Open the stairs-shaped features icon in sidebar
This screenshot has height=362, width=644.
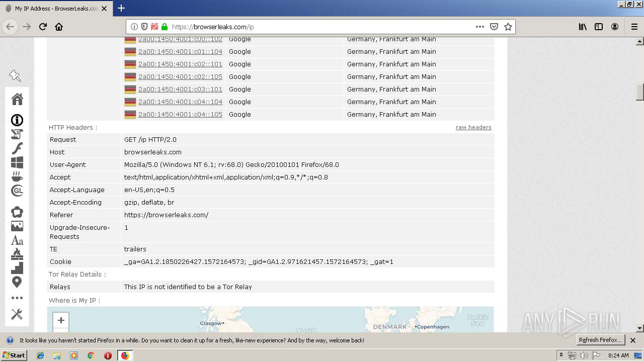click(x=17, y=268)
